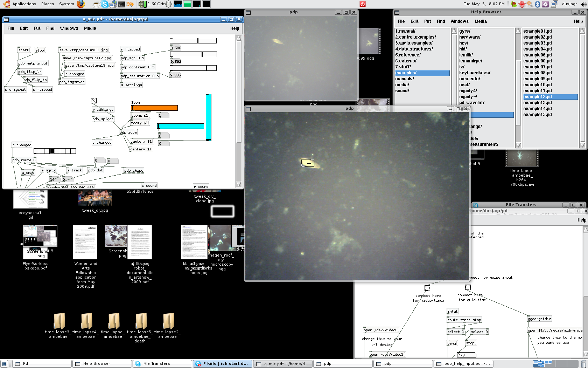Open Put menu in a_mic.pd window

(x=37, y=28)
